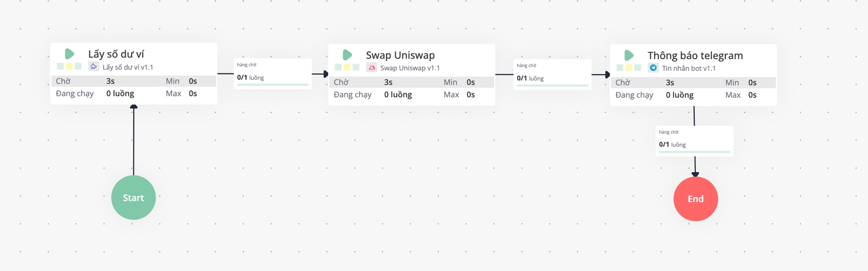Click the yellow status square on Swap Uniswap node
The width and height of the screenshot is (868, 271).
pyautogui.click(x=347, y=67)
